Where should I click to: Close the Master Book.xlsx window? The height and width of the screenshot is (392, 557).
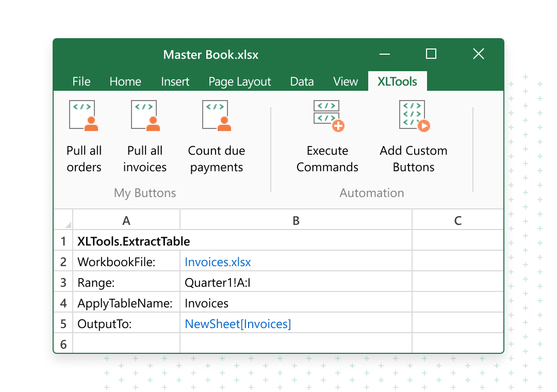[x=479, y=54]
